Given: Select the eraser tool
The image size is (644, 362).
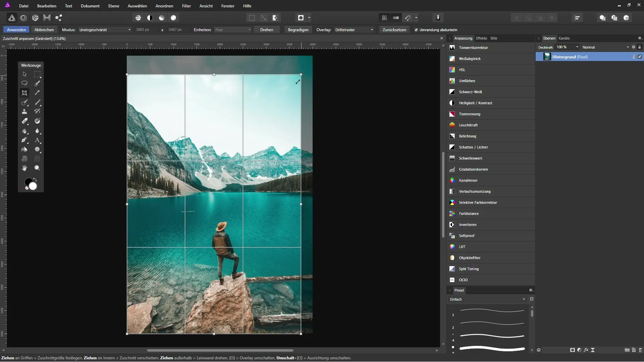Looking at the screenshot, I should [x=24, y=121].
